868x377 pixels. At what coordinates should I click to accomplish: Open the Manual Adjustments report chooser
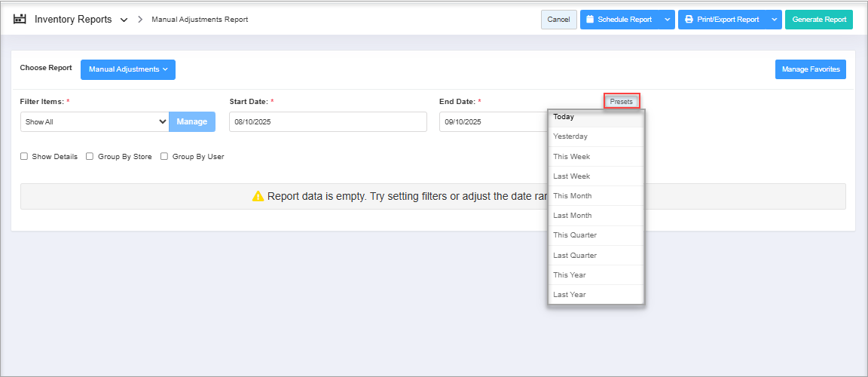pos(128,69)
